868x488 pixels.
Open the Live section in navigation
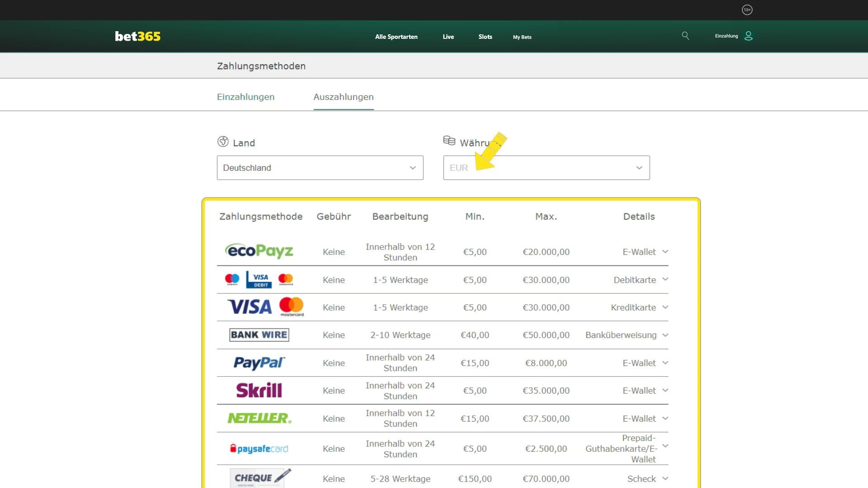click(x=448, y=37)
